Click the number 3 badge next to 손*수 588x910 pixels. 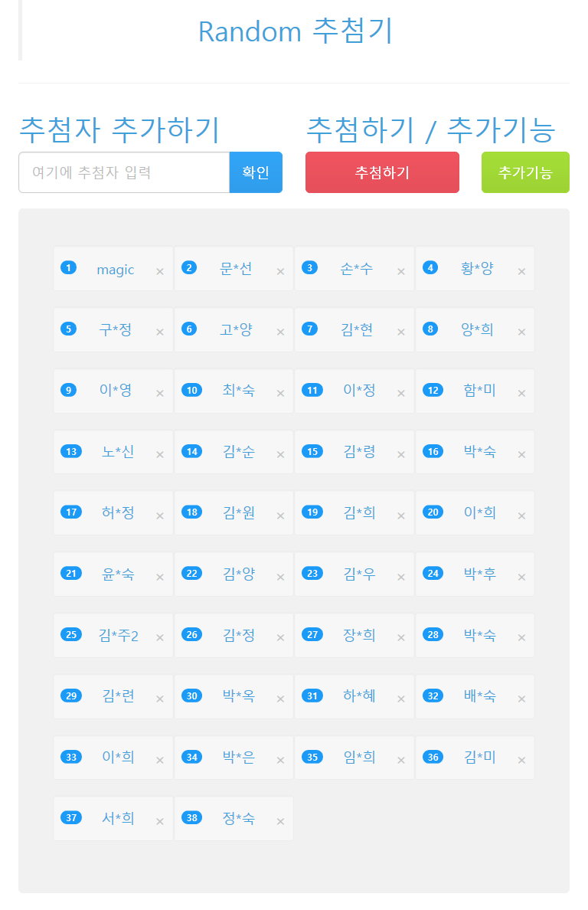[x=309, y=267]
